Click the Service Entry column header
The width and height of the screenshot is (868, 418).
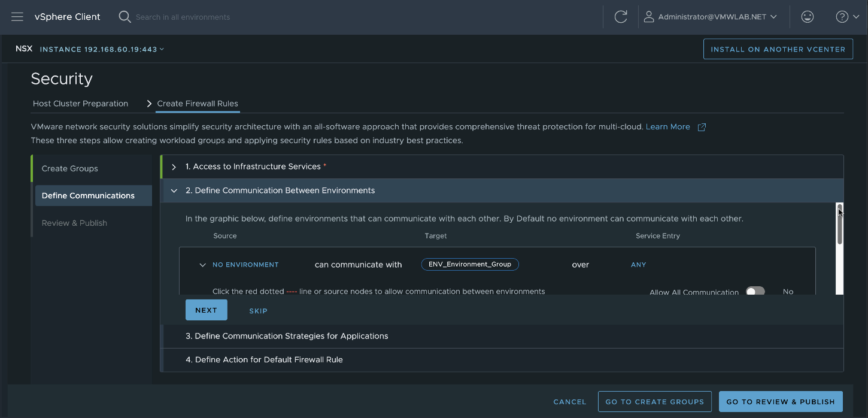click(x=658, y=236)
